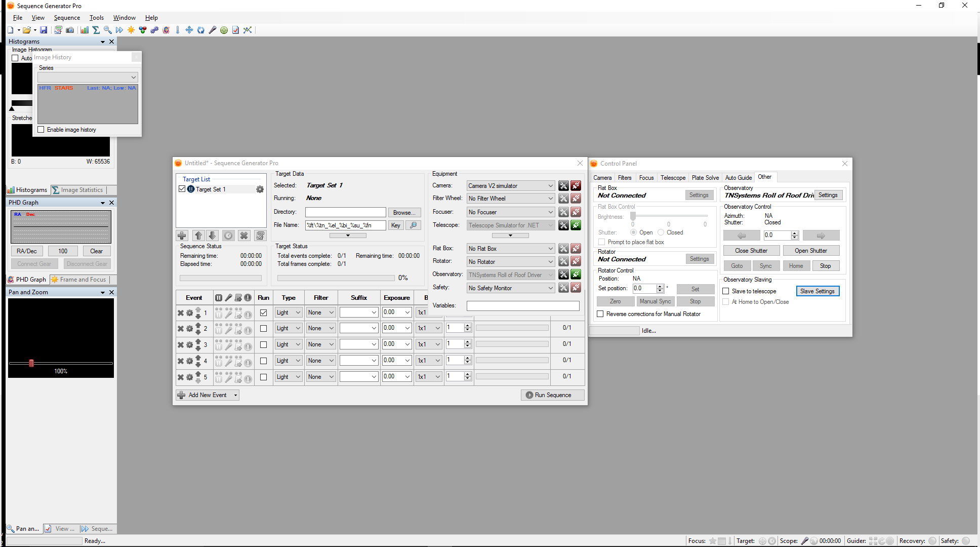
Task: Click the gear icon beside Target Set 1
Action: pyautogui.click(x=260, y=189)
